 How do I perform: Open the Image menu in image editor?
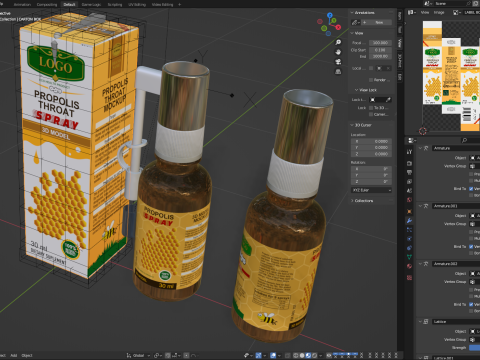(x=439, y=12)
